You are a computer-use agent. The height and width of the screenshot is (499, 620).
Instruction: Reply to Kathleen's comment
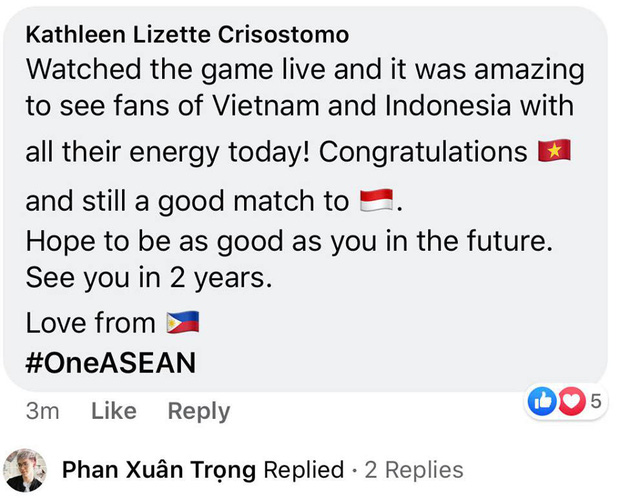[x=198, y=411]
